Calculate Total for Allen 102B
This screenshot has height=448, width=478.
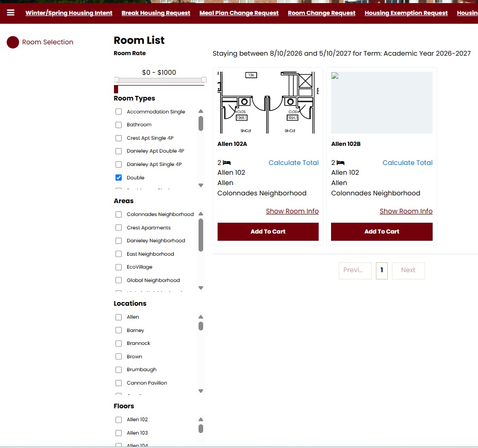coord(407,163)
